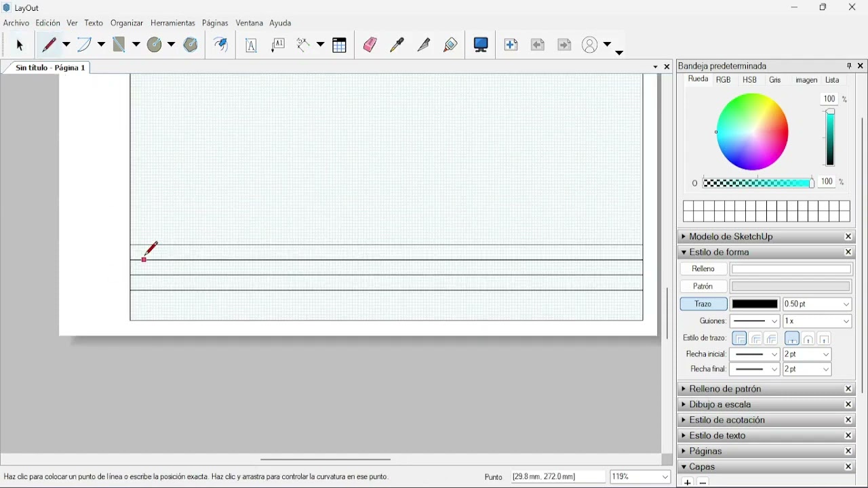This screenshot has height=488, width=868.
Task: Activate the Rectangle tool
Action: pyautogui.click(x=119, y=45)
